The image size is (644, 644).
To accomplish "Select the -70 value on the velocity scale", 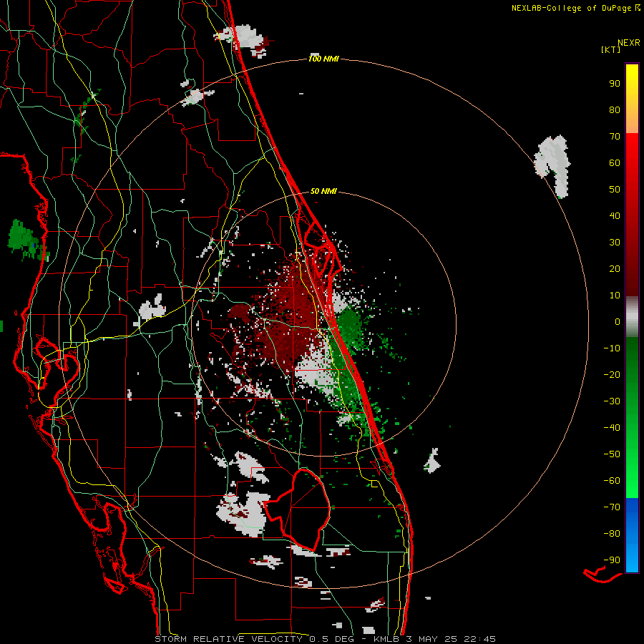I will tap(612, 507).
